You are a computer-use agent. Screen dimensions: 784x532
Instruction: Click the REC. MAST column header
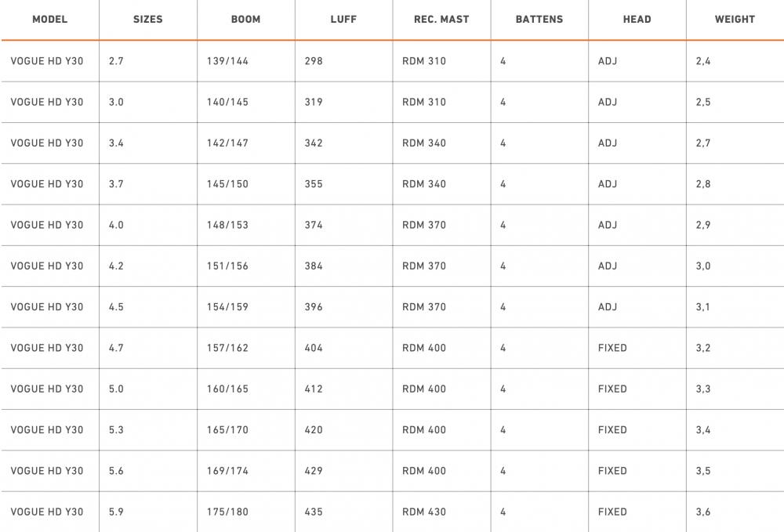(441, 20)
